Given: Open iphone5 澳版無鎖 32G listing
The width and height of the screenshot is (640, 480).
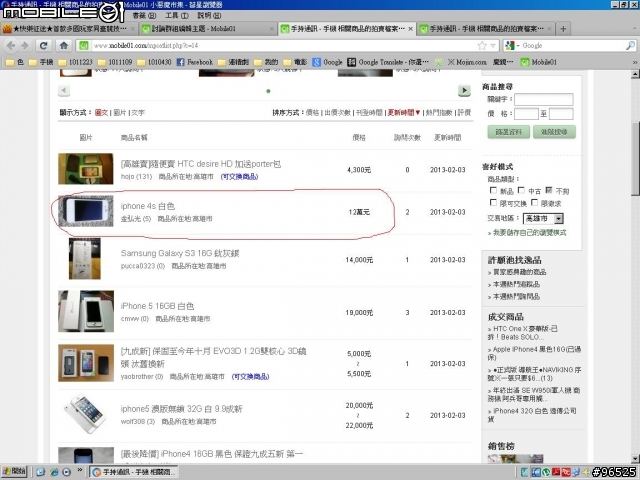Looking at the screenshot, I should 181,409.
